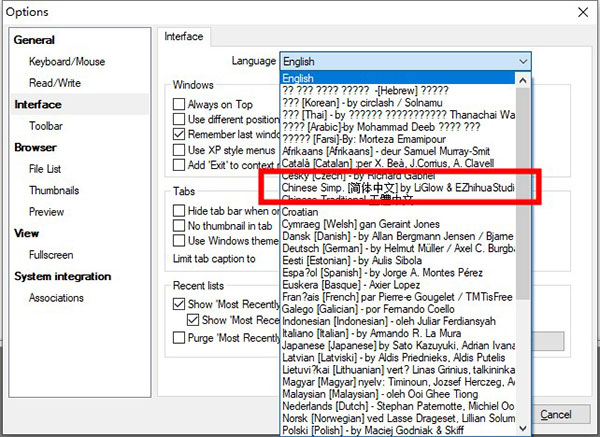Viewport: 600px width, 437px height.
Task: Open Associations under System integration
Action: point(56,298)
